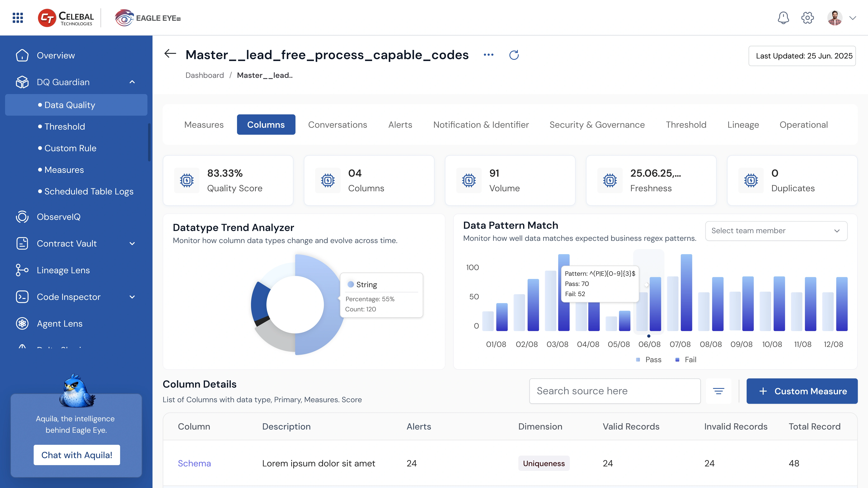Click the Uniqueness dimension tag
The height and width of the screenshot is (488, 868).
[x=544, y=463]
